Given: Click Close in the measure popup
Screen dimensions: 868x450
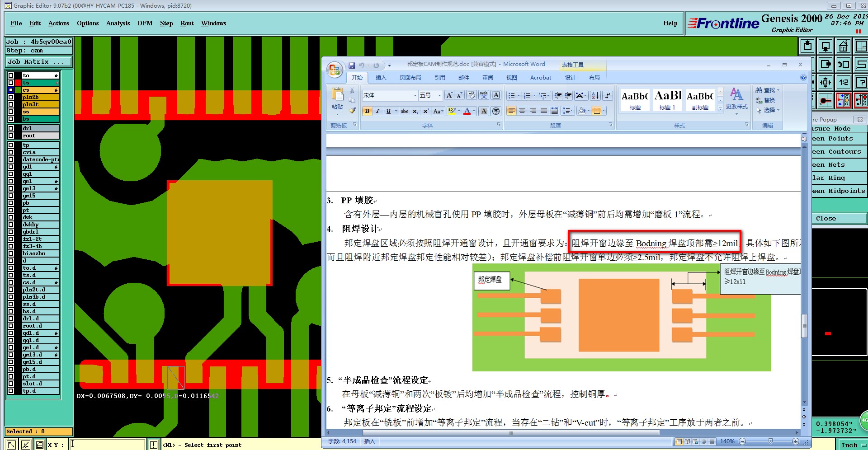Looking at the screenshot, I should [840, 218].
